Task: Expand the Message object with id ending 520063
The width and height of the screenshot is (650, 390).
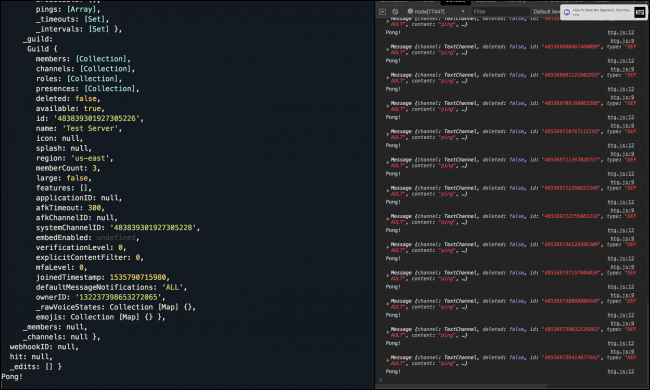Action: pos(388,332)
